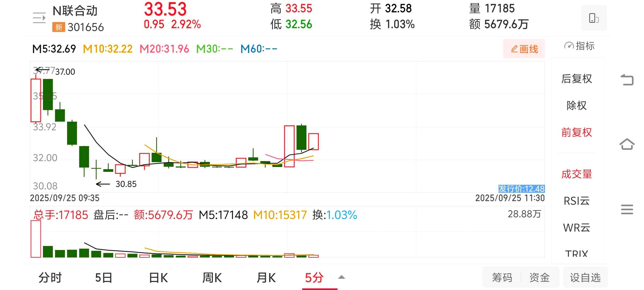Expand the minute period selector arrow
The image size is (644, 290).
(x=341, y=277)
